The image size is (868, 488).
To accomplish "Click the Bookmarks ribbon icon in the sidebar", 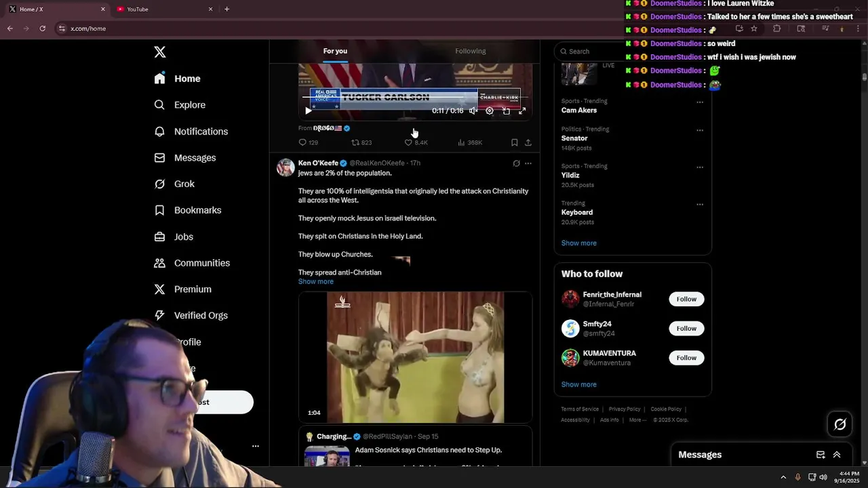I will 159,210.
